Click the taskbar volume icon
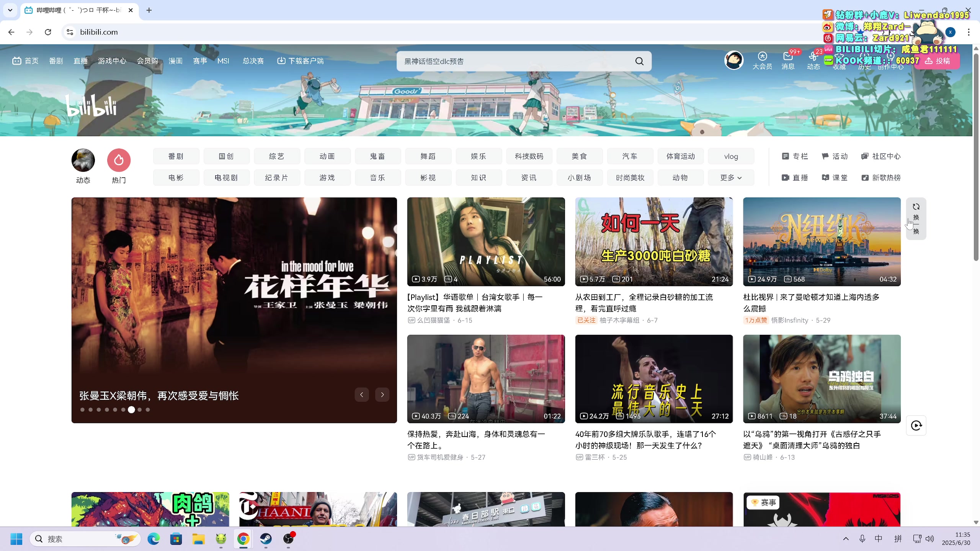The height and width of the screenshot is (551, 980). tap(929, 539)
